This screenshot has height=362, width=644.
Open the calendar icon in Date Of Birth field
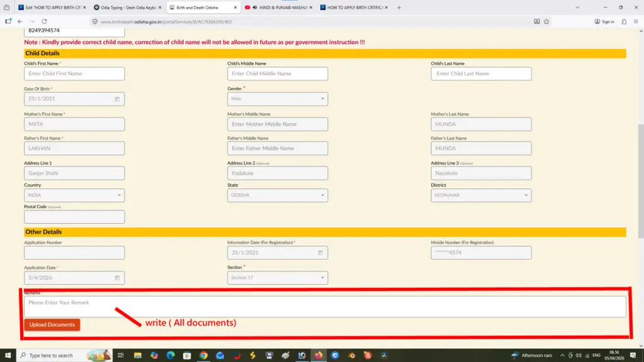pos(117,99)
